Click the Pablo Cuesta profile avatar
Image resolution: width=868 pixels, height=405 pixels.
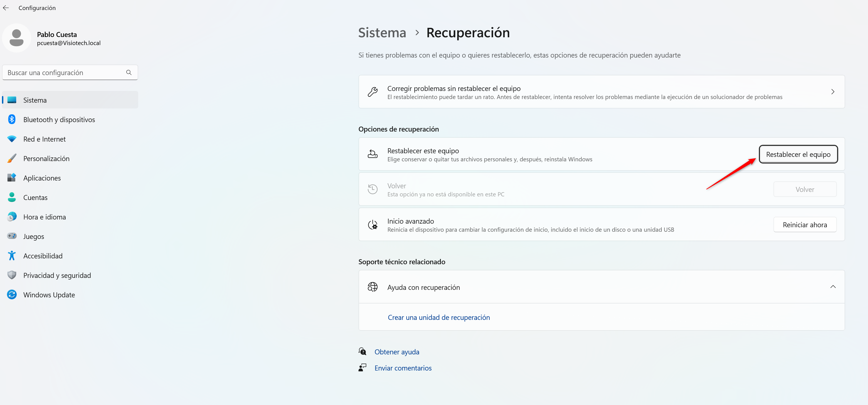pyautogui.click(x=16, y=38)
